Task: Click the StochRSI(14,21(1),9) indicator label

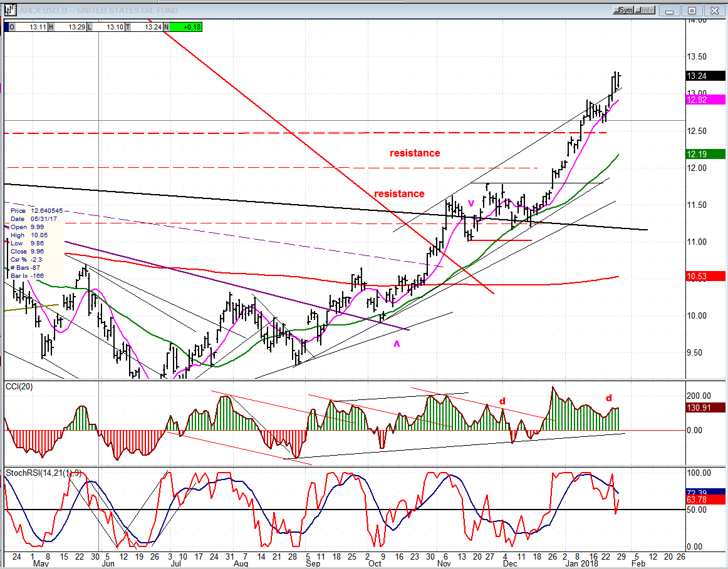Action: pos(42,472)
